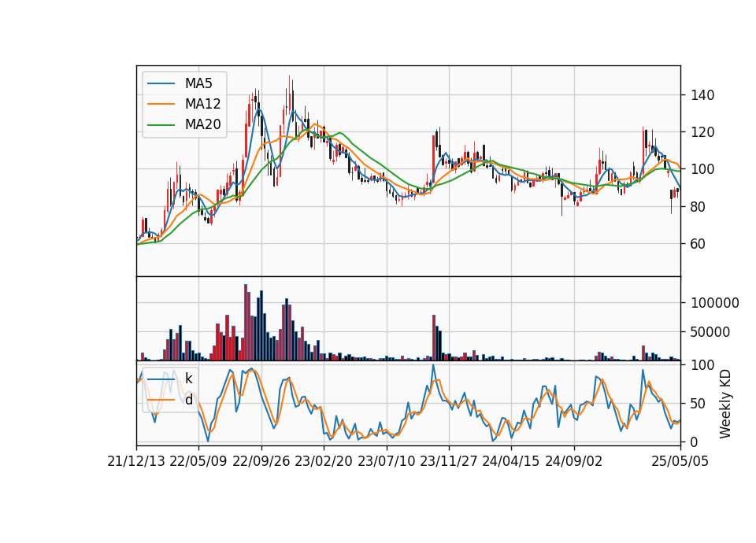Click the 50 tick on KD axis
Viewport: 756px width, 543px height.
699,403
